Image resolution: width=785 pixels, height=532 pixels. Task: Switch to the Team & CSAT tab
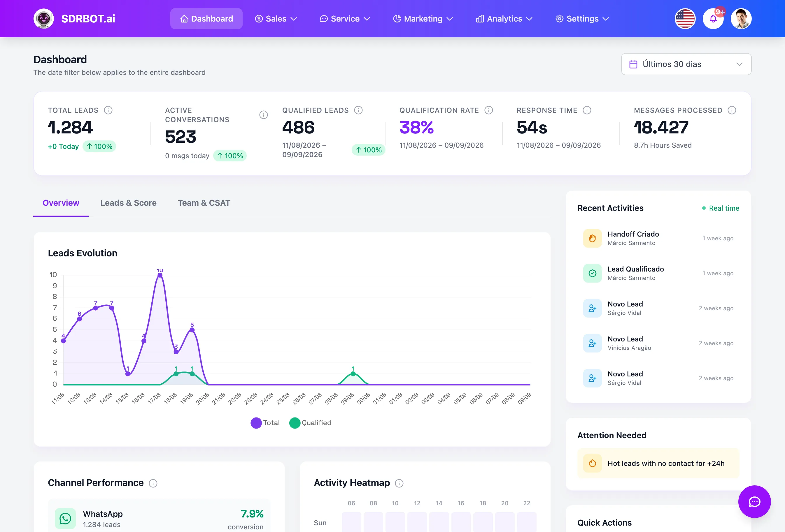pos(204,203)
